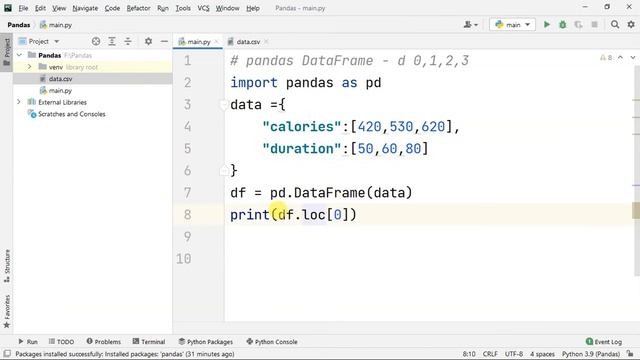Open the Terminal tool window
The height and width of the screenshot is (360, 640).
[x=149, y=342]
